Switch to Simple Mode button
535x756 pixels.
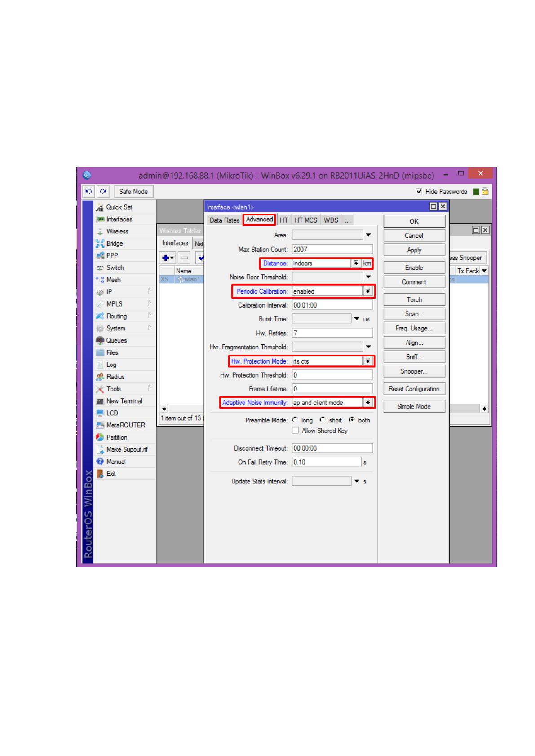(x=414, y=407)
